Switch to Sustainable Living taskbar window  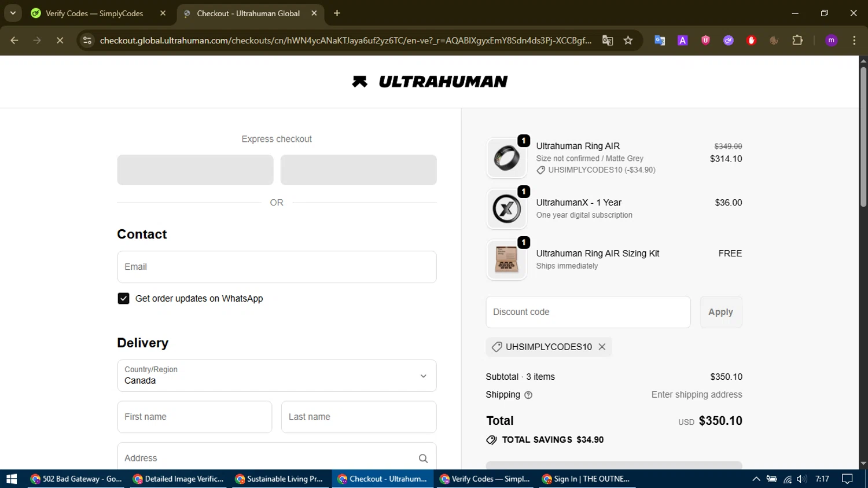coord(280,479)
